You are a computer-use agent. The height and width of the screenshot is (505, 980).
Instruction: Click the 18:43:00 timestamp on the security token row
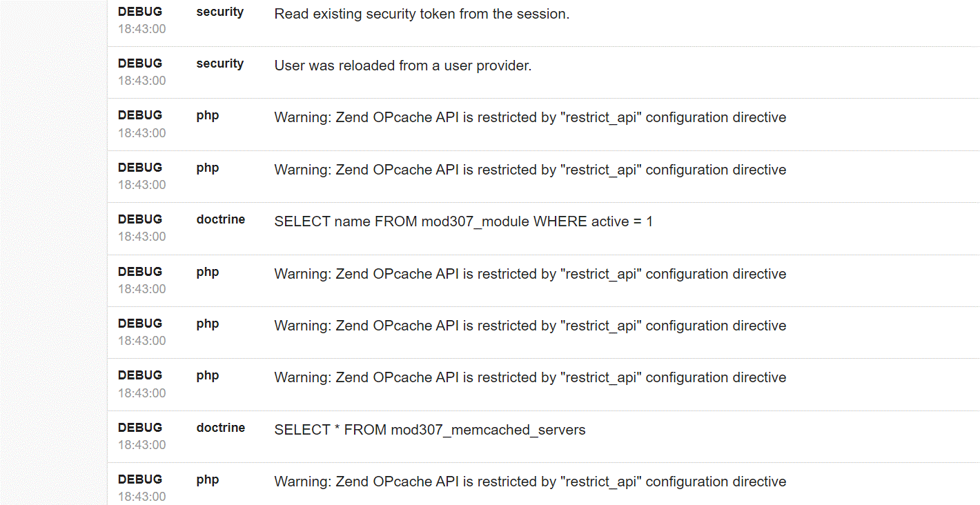point(141,29)
